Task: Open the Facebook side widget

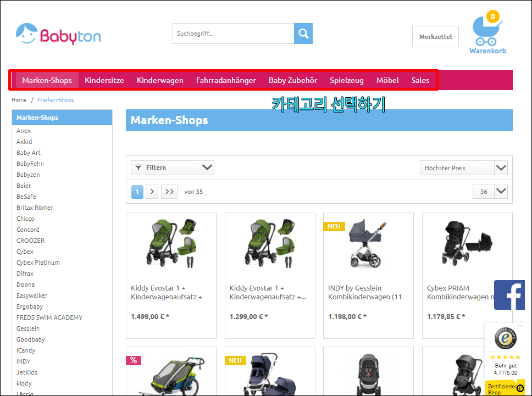Action: [x=509, y=295]
